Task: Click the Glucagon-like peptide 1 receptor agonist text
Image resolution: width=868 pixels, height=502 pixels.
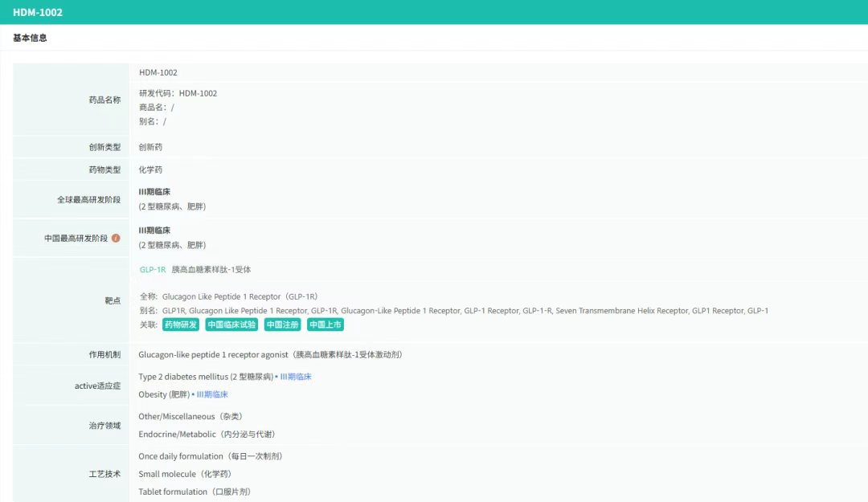Action: coord(270,355)
